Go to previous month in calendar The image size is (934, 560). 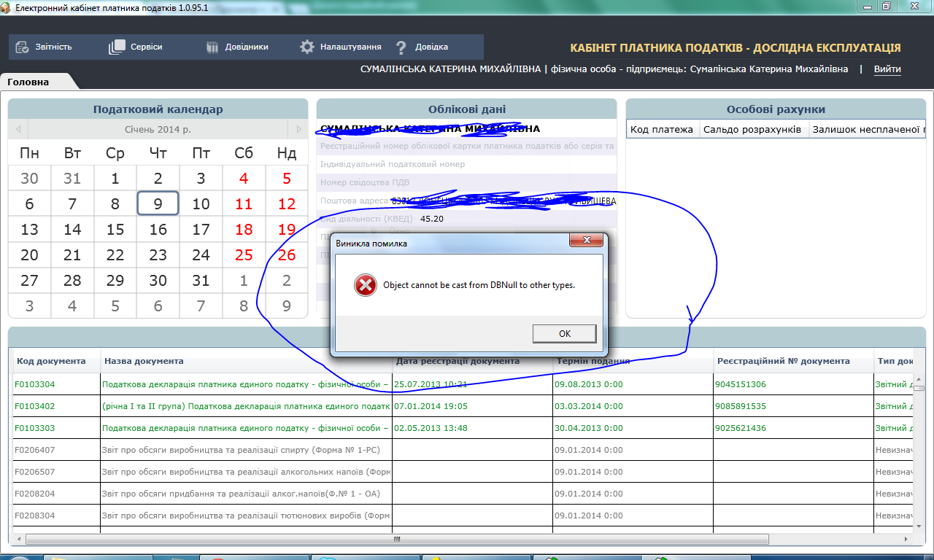click(x=18, y=129)
